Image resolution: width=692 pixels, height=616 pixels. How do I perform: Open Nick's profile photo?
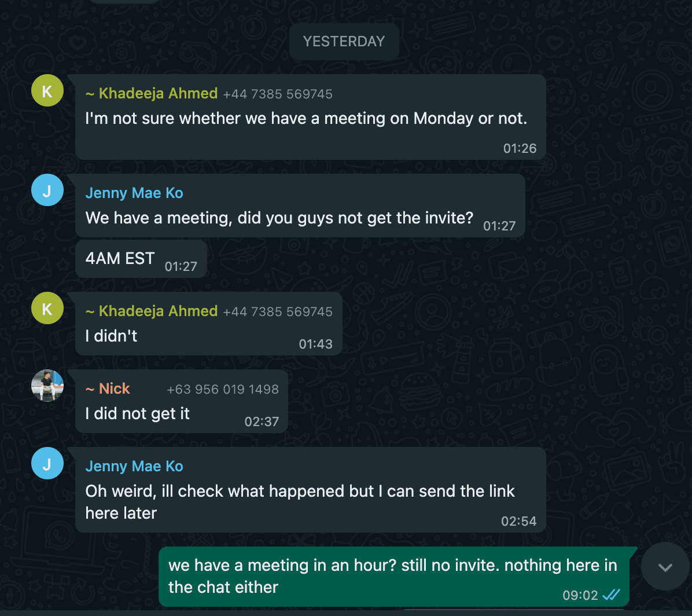pyautogui.click(x=47, y=386)
